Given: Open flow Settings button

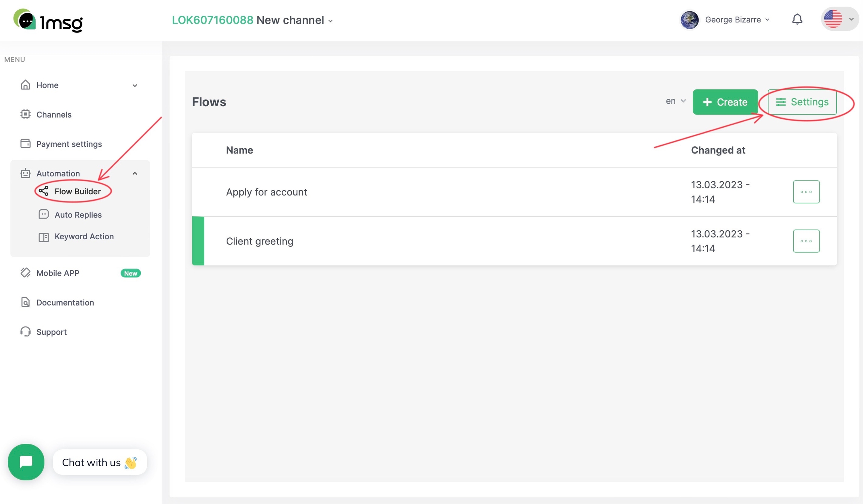Looking at the screenshot, I should (x=802, y=102).
